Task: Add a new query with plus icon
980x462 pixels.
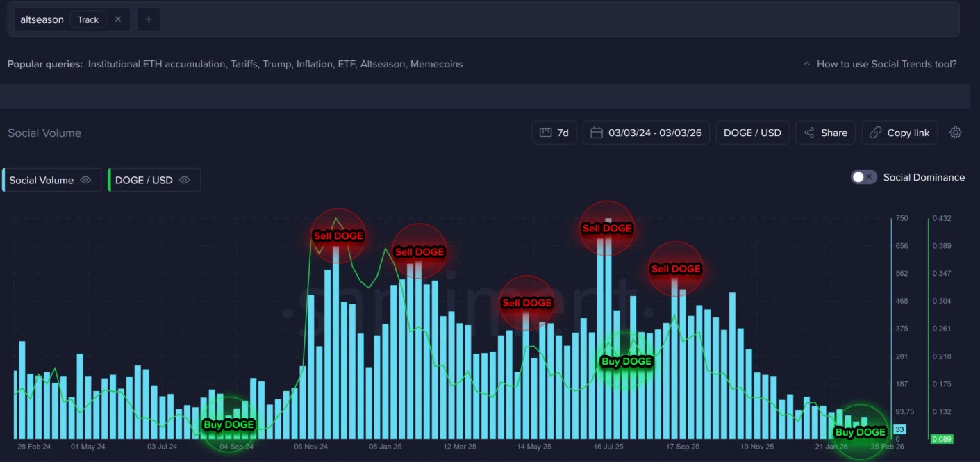Action: (149, 19)
